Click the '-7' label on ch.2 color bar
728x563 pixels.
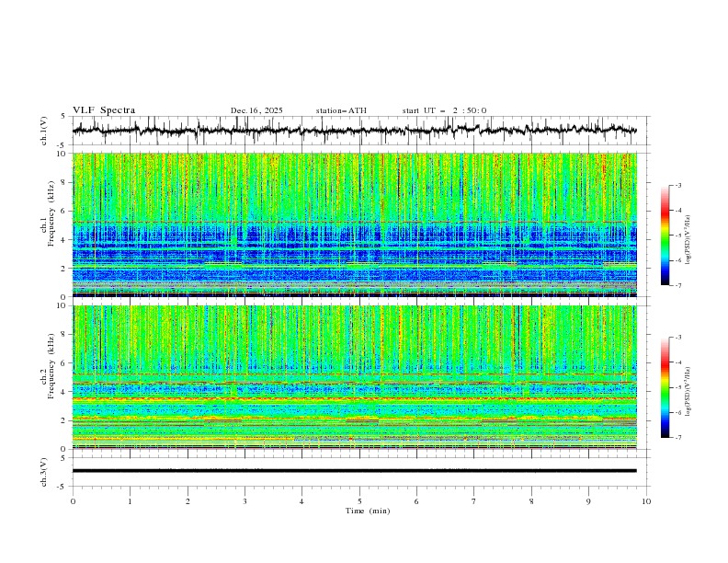(677, 438)
